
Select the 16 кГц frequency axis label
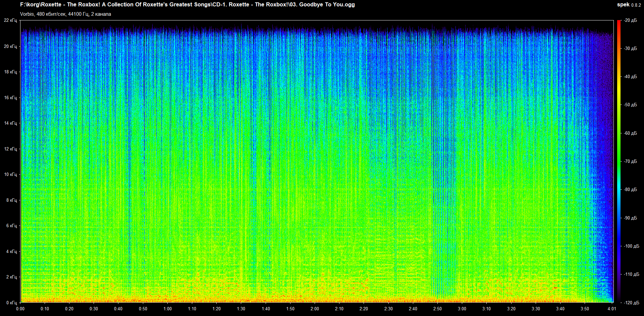tap(10, 98)
